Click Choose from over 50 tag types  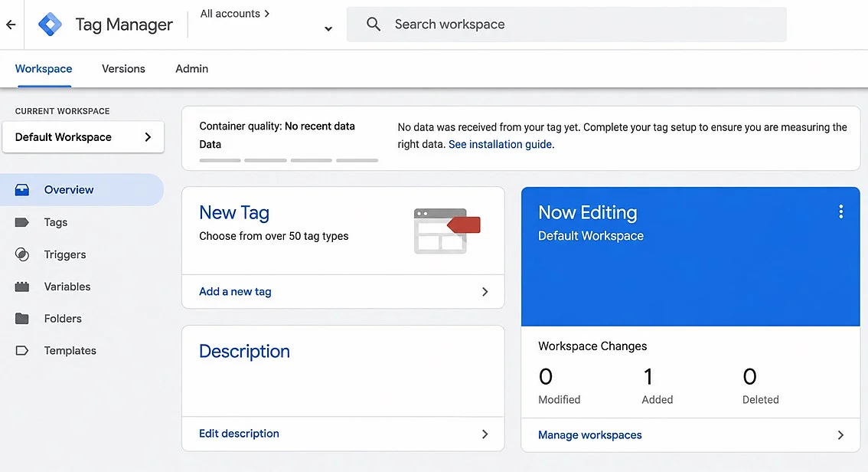[274, 236]
